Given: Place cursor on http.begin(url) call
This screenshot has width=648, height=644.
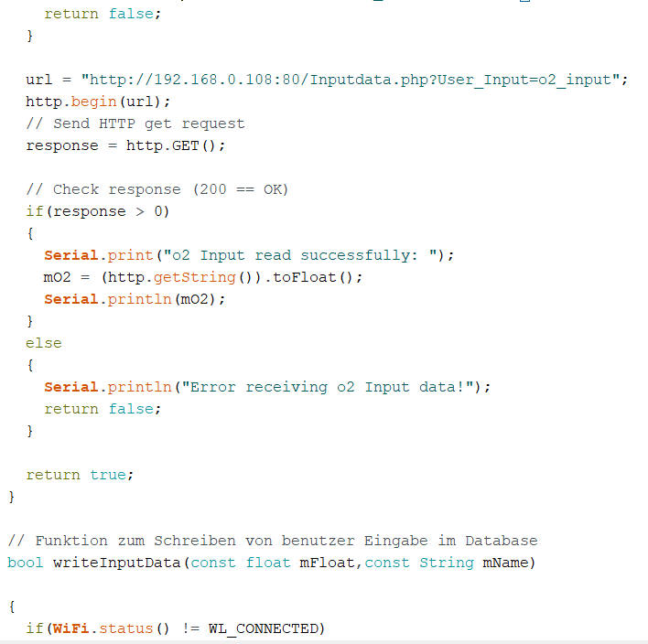Looking at the screenshot, I should 98,102.
